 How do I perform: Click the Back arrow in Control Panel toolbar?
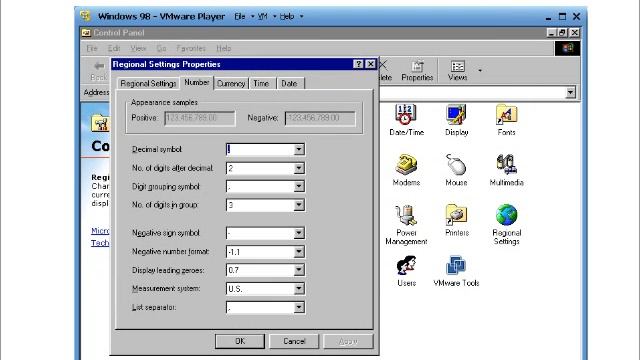[99, 67]
